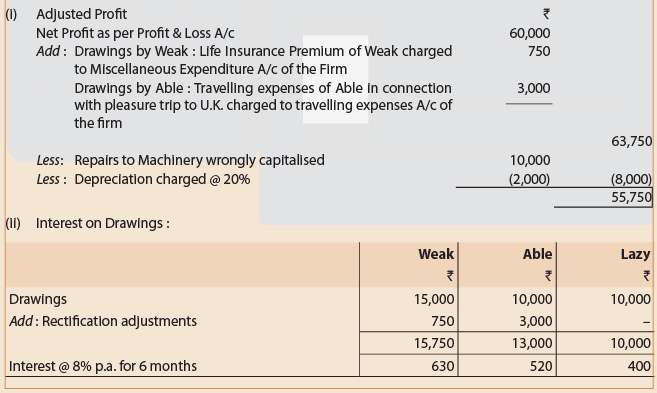Select the 'Able' column header

tap(537, 254)
